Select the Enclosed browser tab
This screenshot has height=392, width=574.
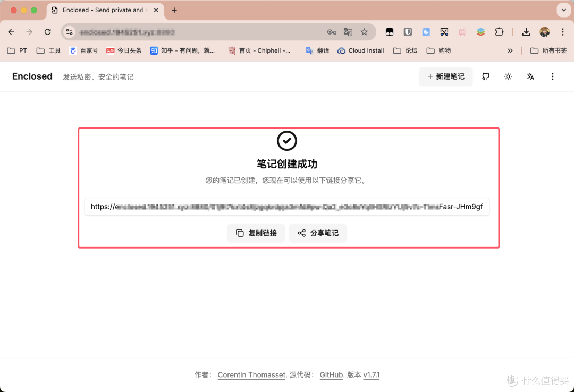pyautogui.click(x=105, y=11)
